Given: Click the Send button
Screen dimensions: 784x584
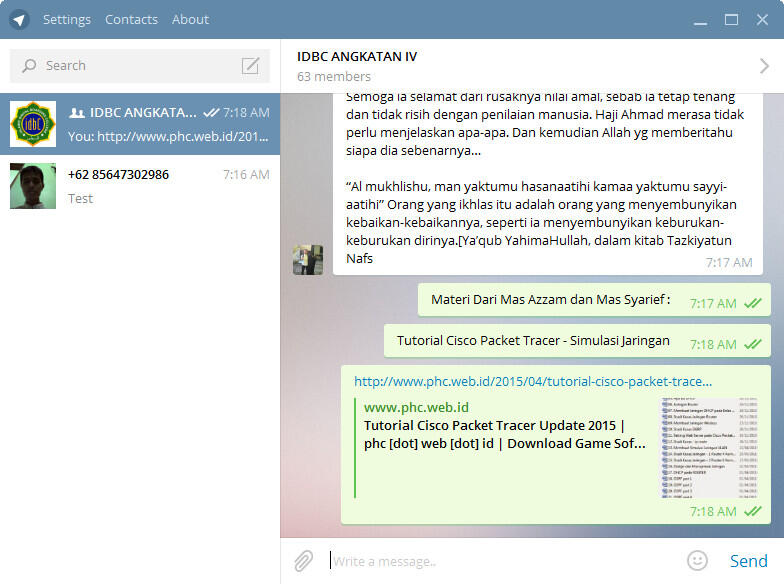Looking at the screenshot, I should pos(748,561).
